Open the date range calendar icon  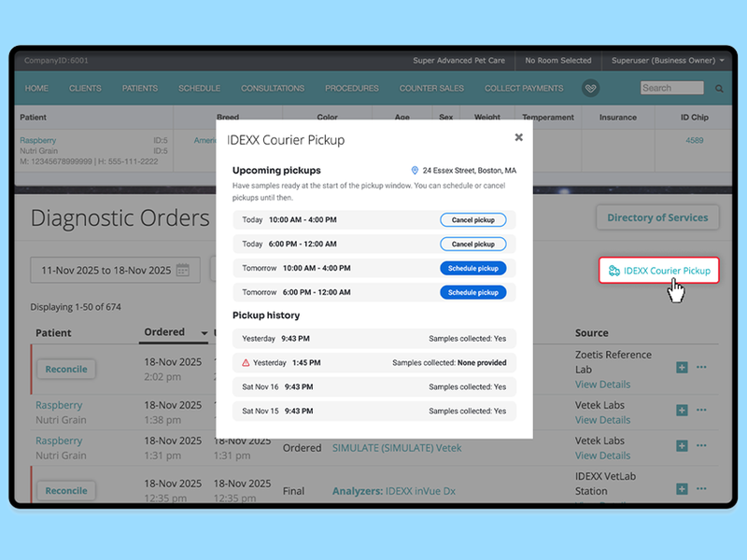tap(183, 270)
